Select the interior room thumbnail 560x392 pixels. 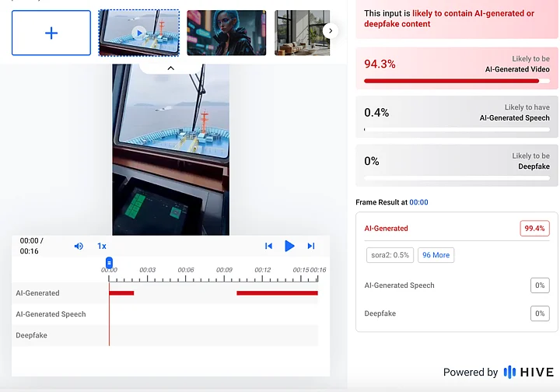[x=302, y=33]
